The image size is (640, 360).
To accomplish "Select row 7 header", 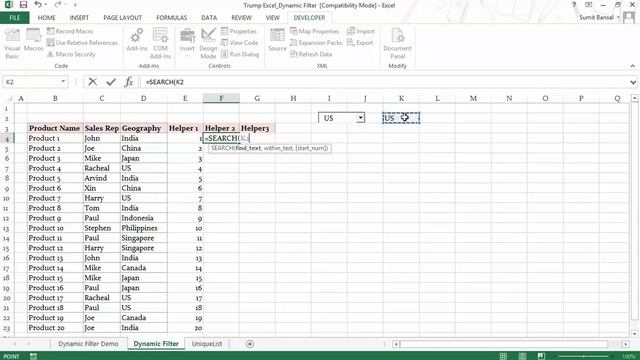I will point(7,168).
